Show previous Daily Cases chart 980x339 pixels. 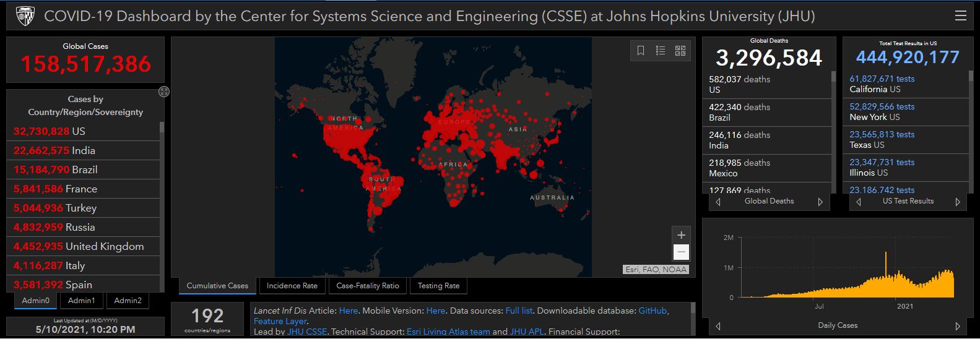click(718, 326)
